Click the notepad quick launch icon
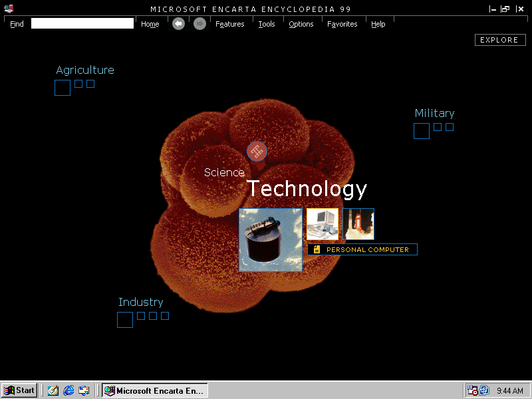This screenshot has height=399, width=532. click(x=53, y=390)
